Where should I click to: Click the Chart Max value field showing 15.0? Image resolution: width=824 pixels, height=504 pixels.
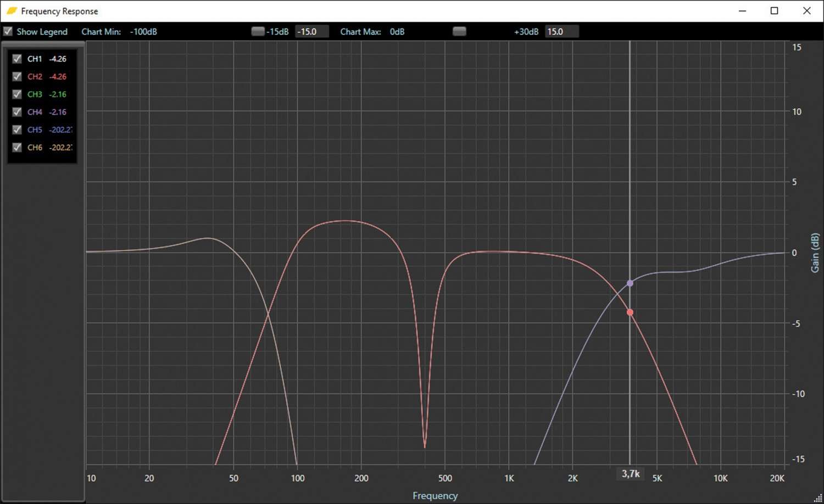click(562, 31)
